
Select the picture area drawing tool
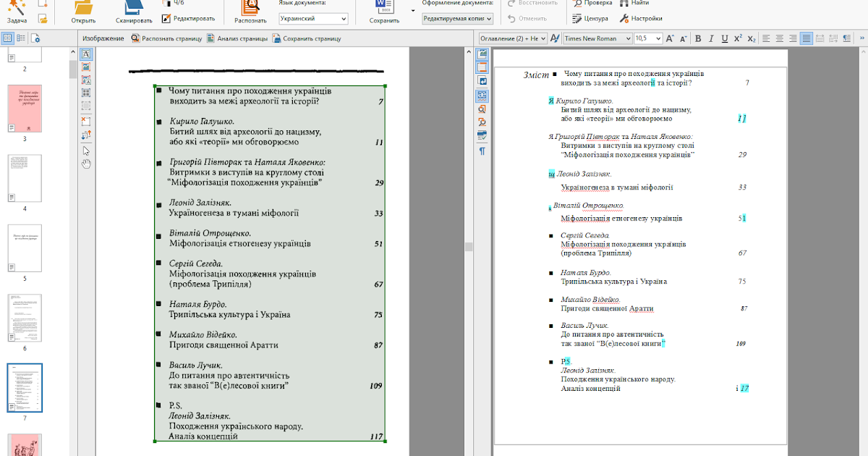tap(86, 67)
